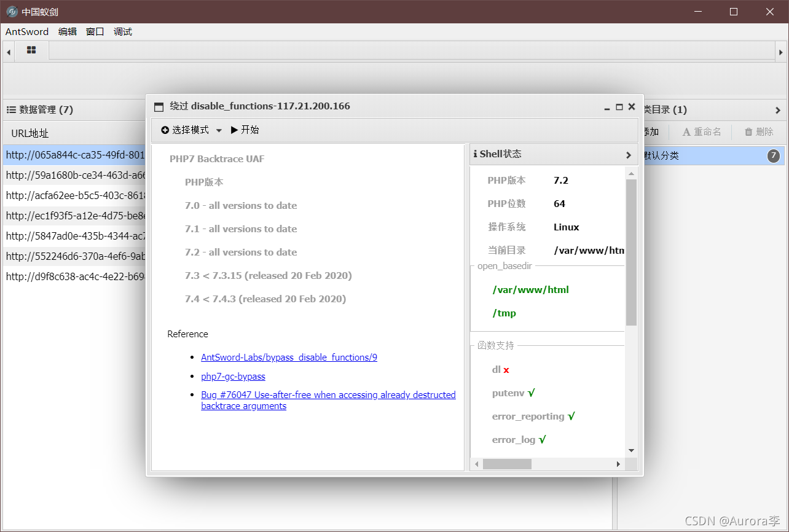Click the PHP位数 value 64

tap(559, 203)
